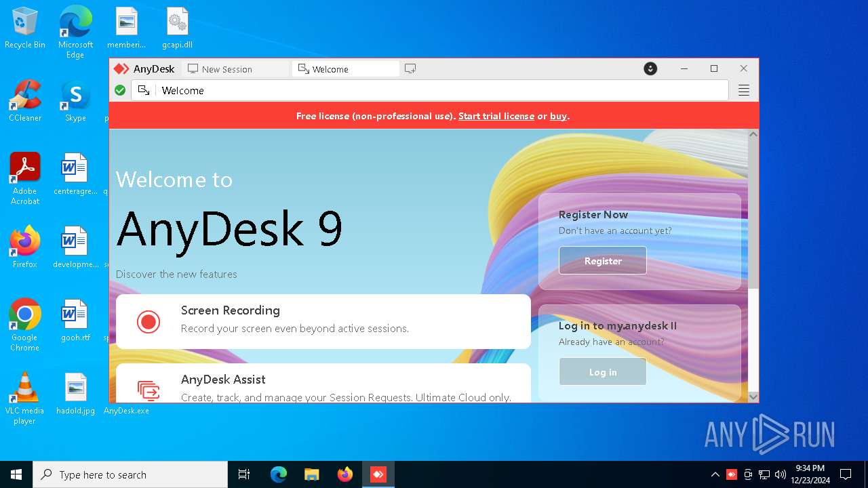The width and height of the screenshot is (868, 488).
Task: Switch to the Welcome tab
Action: pyautogui.click(x=345, y=68)
